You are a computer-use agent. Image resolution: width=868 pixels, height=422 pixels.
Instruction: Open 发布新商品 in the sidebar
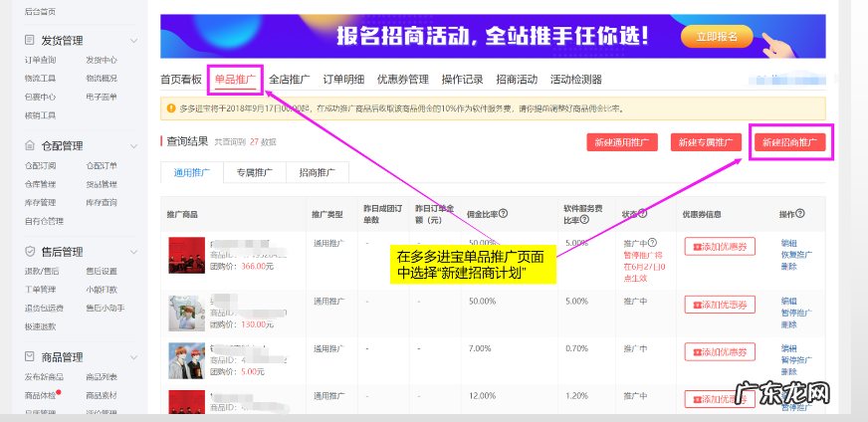[x=44, y=376]
